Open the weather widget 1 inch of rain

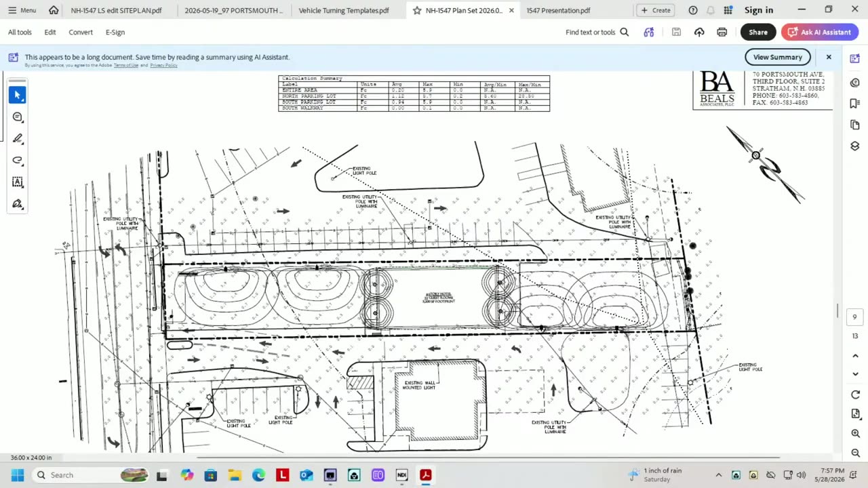coord(654,475)
